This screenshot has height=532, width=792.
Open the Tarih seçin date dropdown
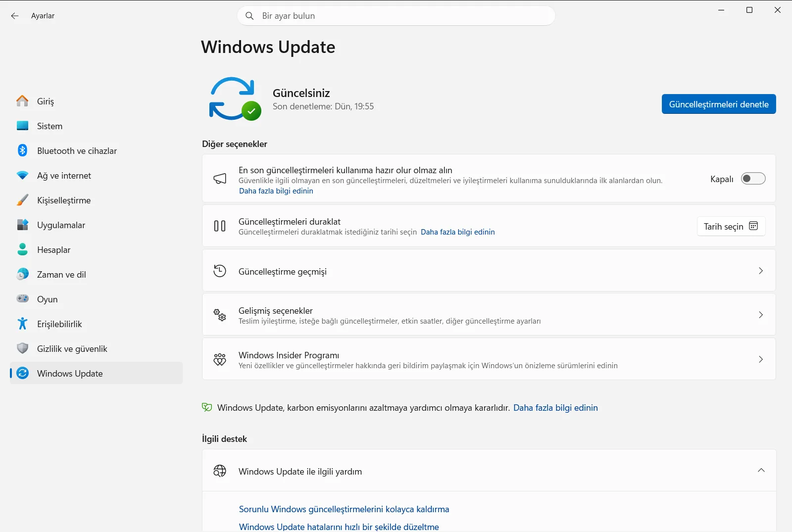click(731, 226)
